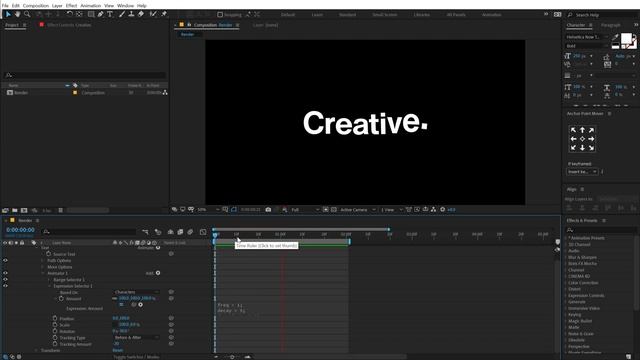The width and height of the screenshot is (640, 360).
Task: Select the Zoom magnifier tool
Action: (27, 14)
